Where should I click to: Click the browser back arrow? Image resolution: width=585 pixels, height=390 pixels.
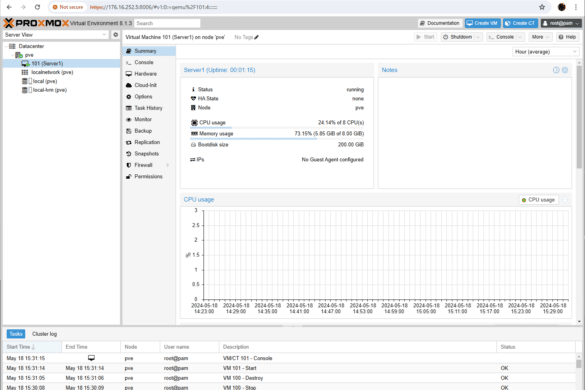coord(9,7)
